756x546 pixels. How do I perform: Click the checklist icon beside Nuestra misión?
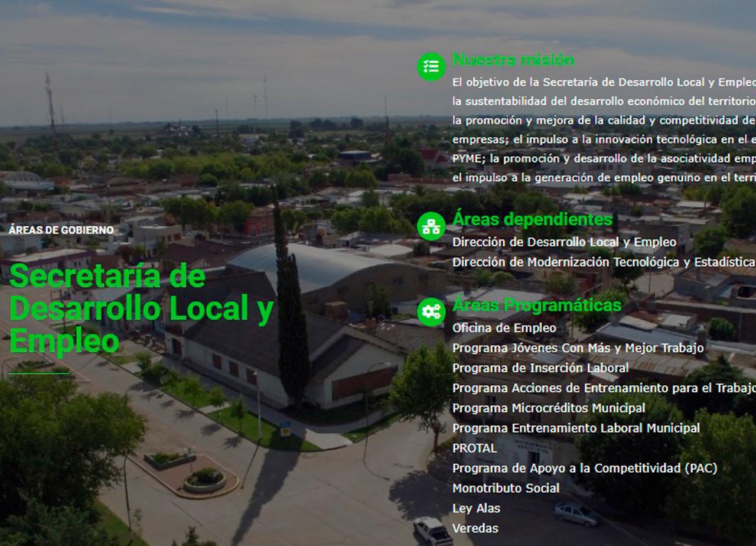[x=431, y=67]
